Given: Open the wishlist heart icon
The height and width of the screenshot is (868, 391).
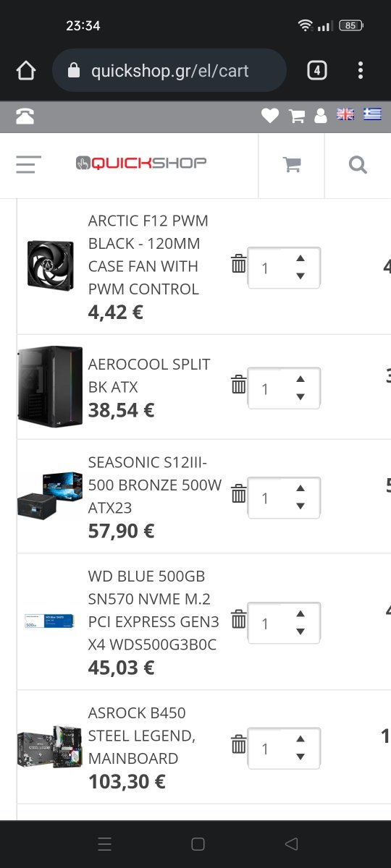Looking at the screenshot, I should point(270,116).
